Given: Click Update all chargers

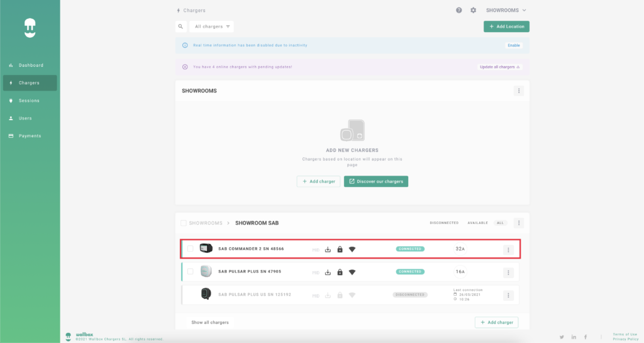Looking at the screenshot, I should click(499, 67).
